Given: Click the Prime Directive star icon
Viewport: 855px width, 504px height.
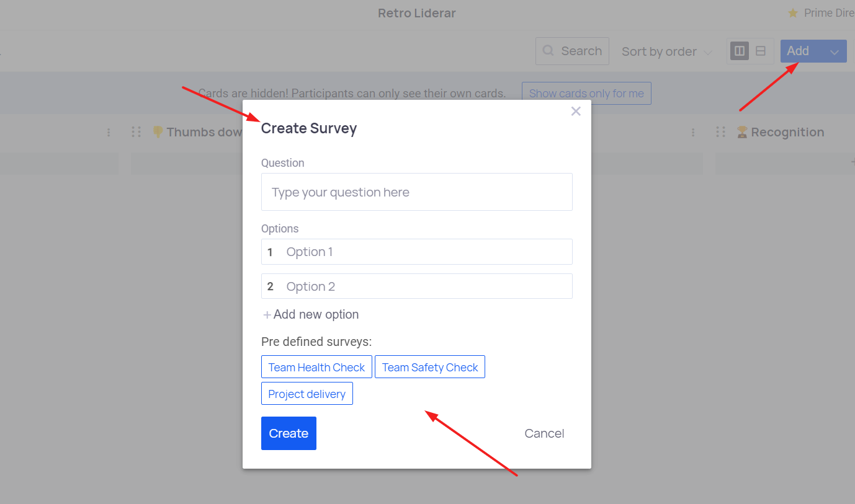Looking at the screenshot, I should pos(792,13).
